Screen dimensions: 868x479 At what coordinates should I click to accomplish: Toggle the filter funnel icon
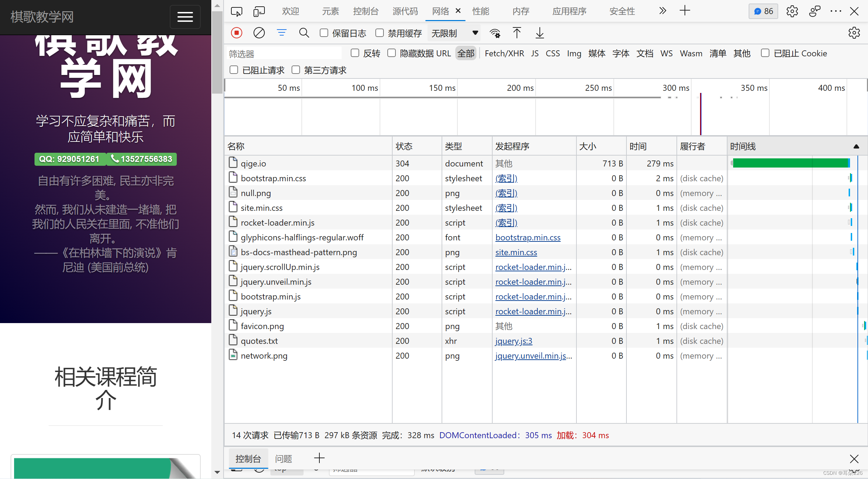[282, 33]
